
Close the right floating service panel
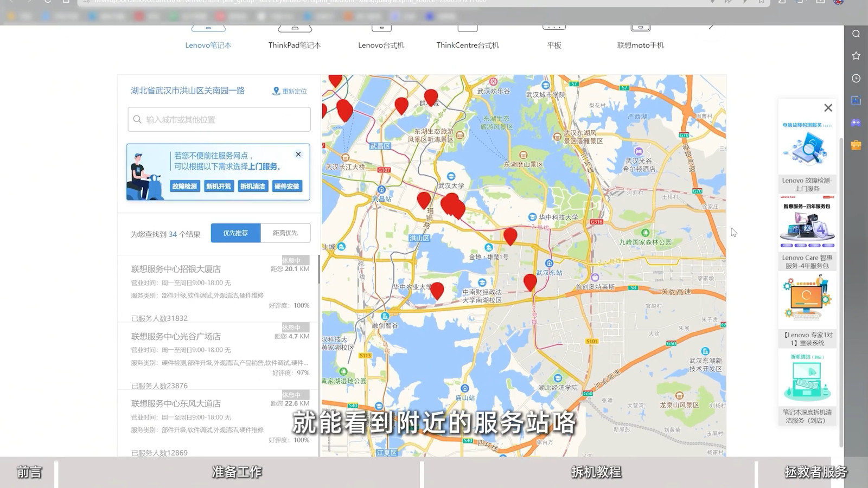click(828, 108)
